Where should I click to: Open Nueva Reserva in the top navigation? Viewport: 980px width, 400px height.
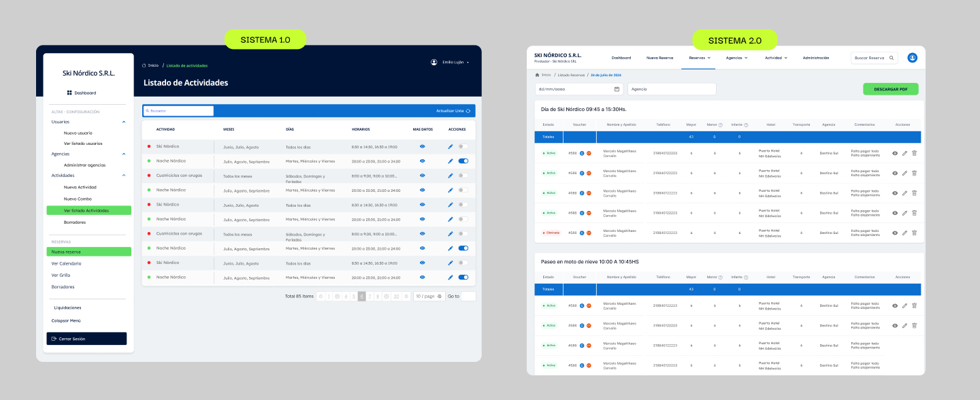click(x=659, y=58)
